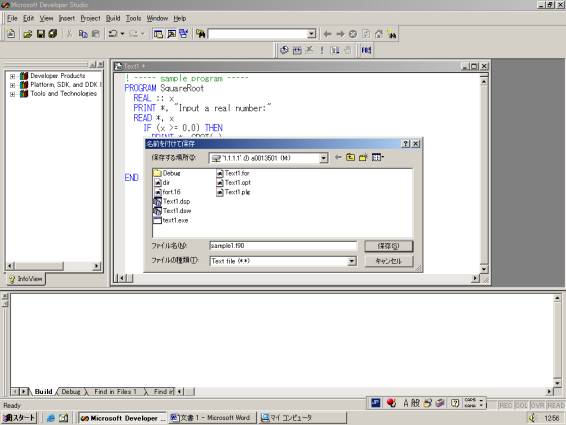Click the file name input field
The width and height of the screenshot is (566, 425).
point(283,246)
